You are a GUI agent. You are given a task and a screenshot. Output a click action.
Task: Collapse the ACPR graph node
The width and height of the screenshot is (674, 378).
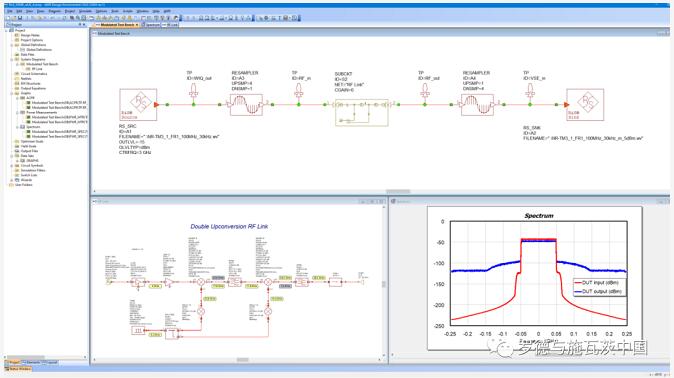(x=18, y=98)
